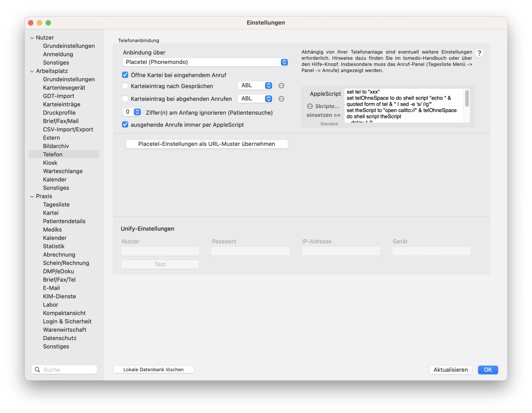Screen dimensions: 532x413
Task: Click the magnifier icon in Suche field
Action: pos(37,370)
